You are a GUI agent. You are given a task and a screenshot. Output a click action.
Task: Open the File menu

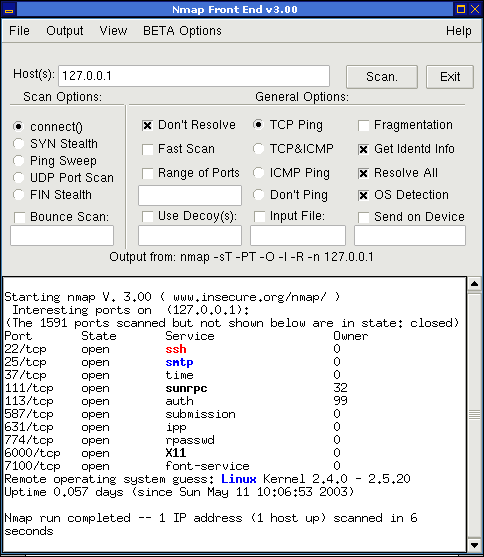[x=19, y=31]
